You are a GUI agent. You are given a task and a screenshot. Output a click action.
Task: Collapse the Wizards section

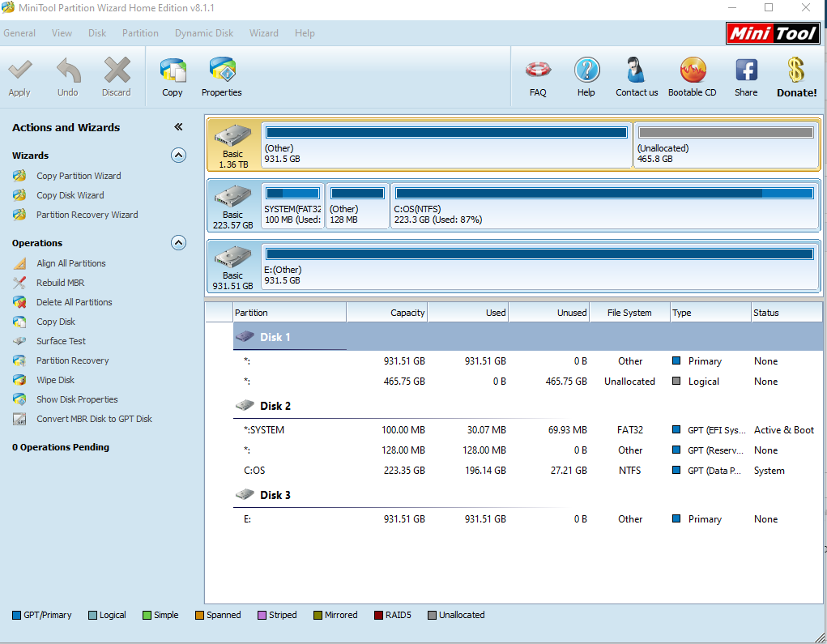pyautogui.click(x=178, y=156)
